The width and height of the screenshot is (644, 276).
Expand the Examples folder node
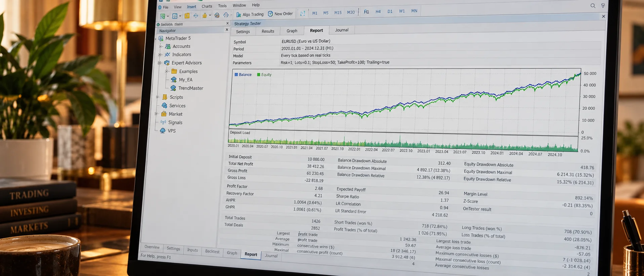167,71
